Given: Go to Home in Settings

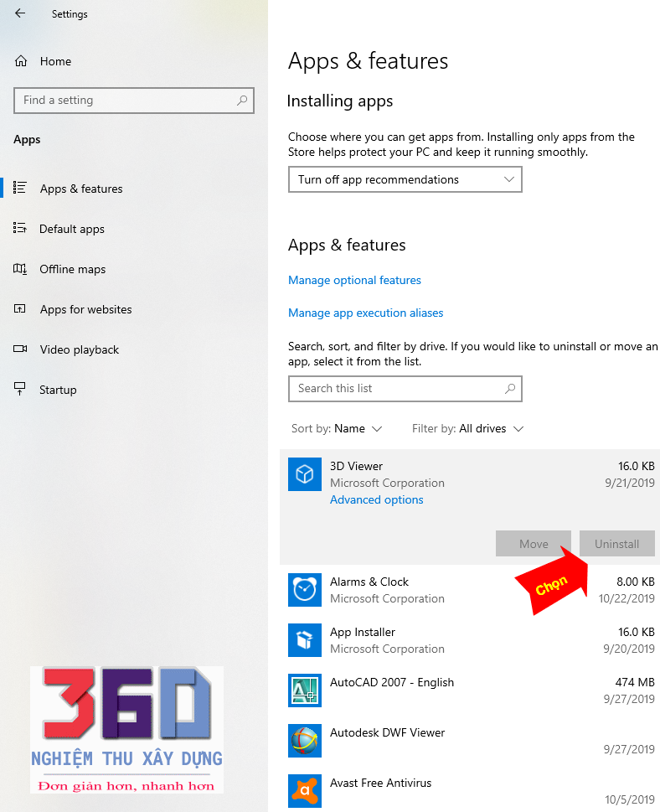Looking at the screenshot, I should tap(55, 61).
